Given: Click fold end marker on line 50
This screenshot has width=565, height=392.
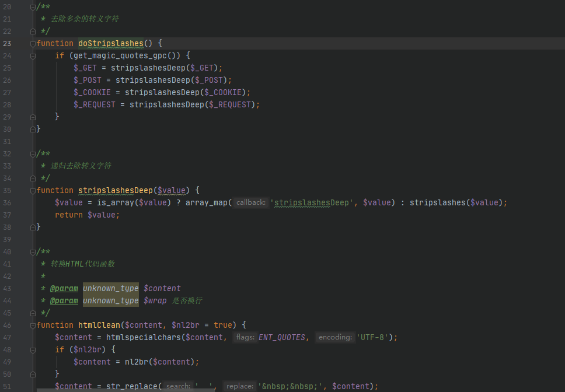Looking at the screenshot, I should tap(33, 374).
